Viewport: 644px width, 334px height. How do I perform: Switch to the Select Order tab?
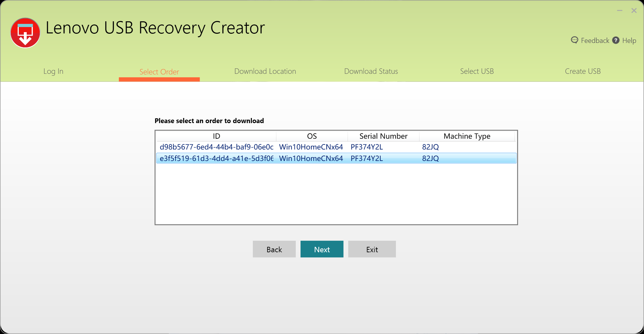tap(159, 72)
